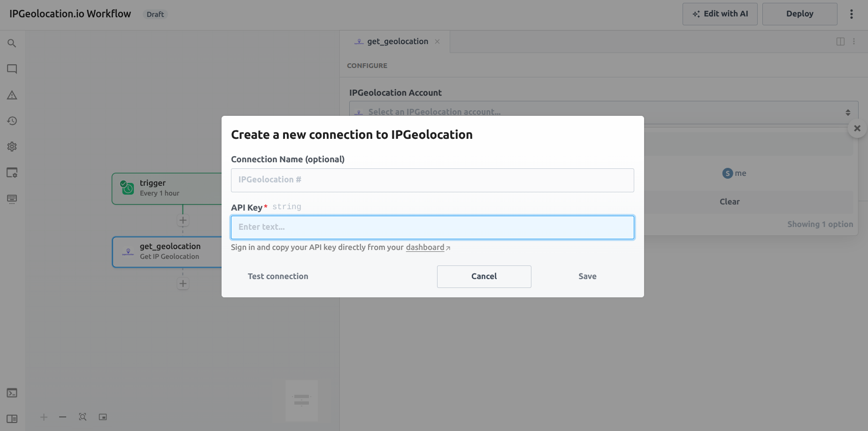The image size is (868, 431).
Task: Open the dashboard link
Action: 425,247
